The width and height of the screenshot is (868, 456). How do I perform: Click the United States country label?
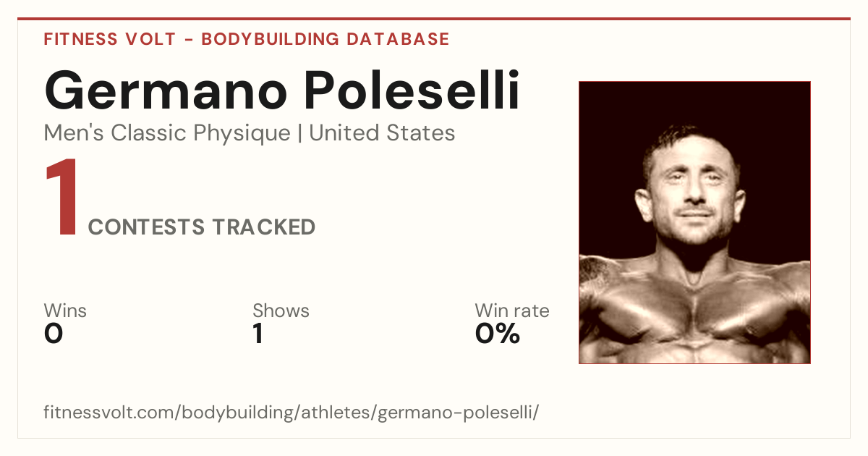(382, 134)
